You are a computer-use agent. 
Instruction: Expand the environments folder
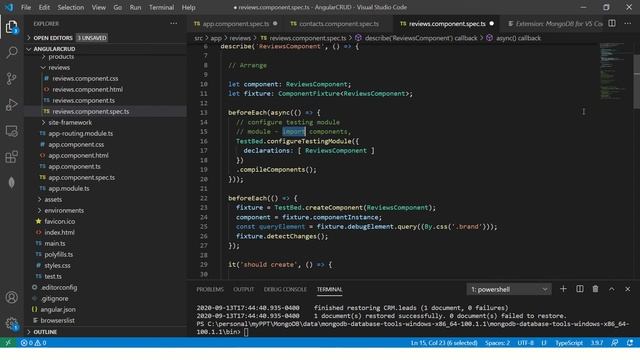64,211
